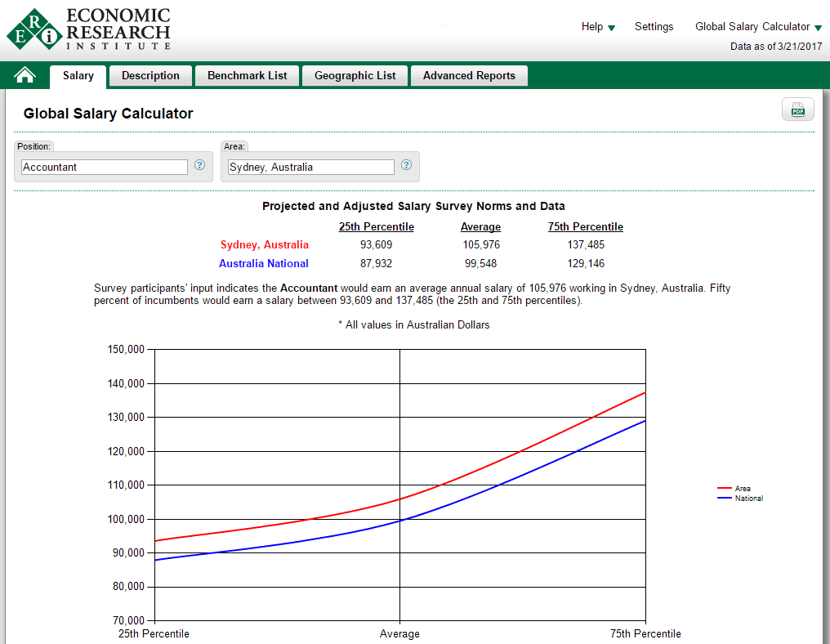This screenshot has height=644, width=830.
Task: Open Settings in the top bar
Action: (x=654, y=26)
